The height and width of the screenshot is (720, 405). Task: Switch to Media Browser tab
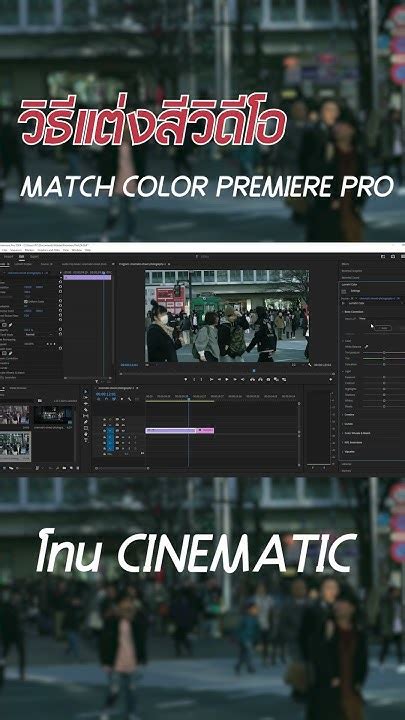[x=18, y=388]
